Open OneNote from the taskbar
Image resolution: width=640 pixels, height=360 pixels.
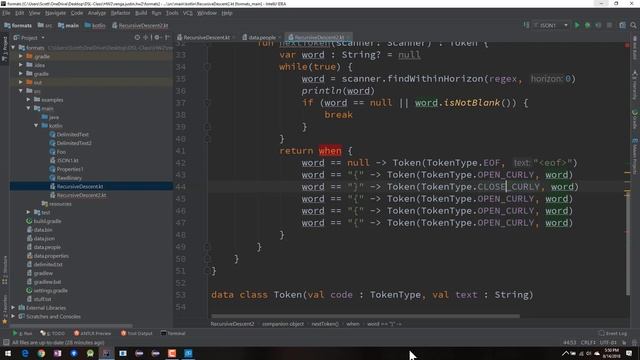click(58, 353)
